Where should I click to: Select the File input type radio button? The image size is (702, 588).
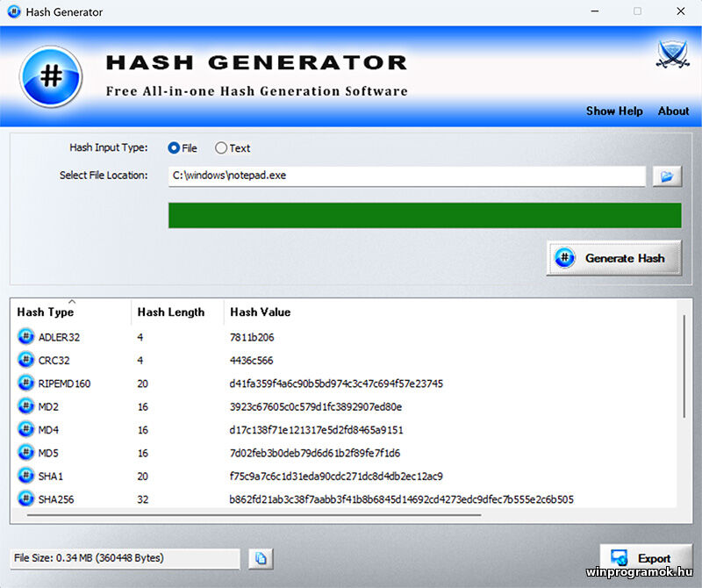coord(173,147)
